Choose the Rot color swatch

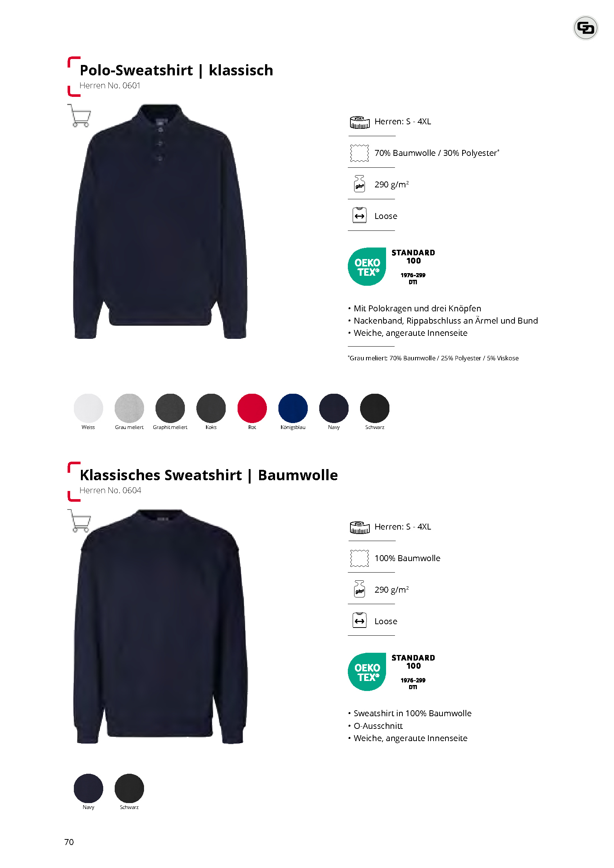click(252, 408)
